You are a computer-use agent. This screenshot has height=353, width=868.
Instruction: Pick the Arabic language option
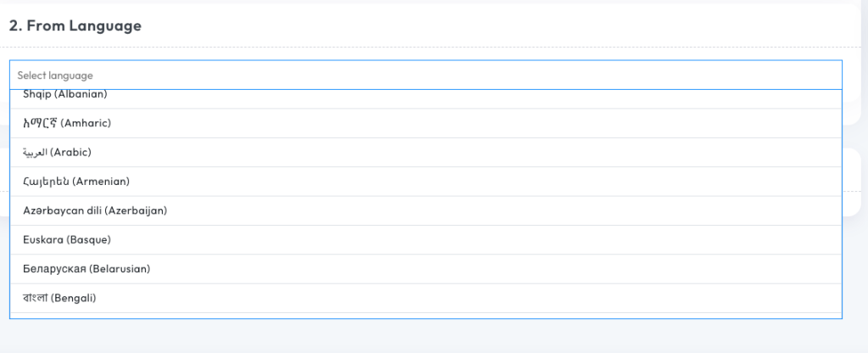point(57,153)
